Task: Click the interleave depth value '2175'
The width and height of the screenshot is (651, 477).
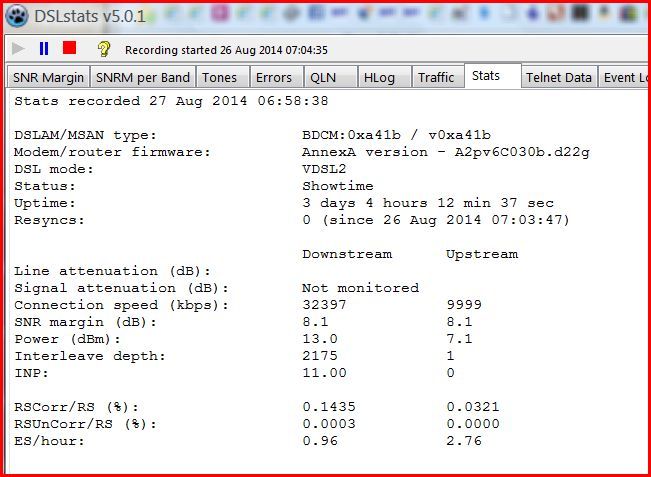Action: click(320, 356)
